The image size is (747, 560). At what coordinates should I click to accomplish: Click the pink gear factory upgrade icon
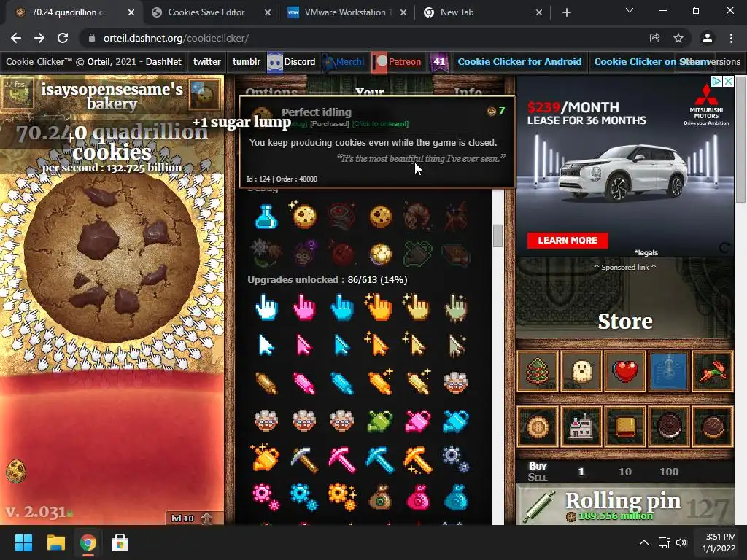266,497
